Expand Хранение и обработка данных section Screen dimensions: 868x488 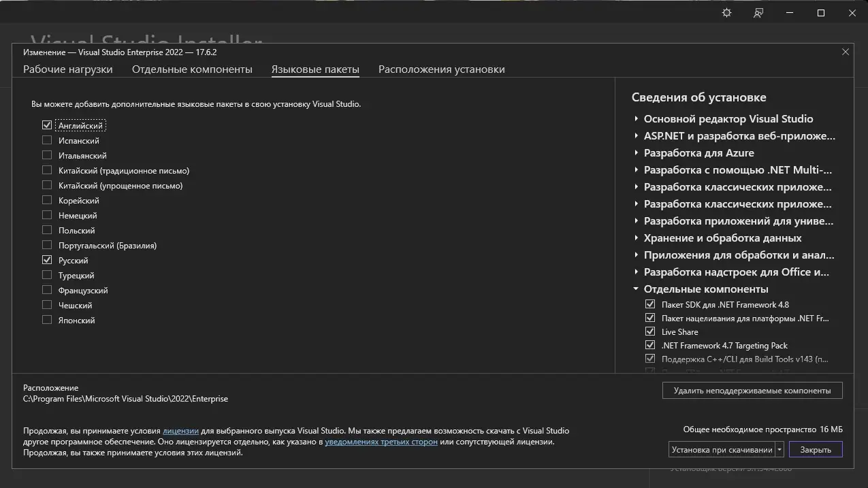pyautogui.click(x=637, y=238)
